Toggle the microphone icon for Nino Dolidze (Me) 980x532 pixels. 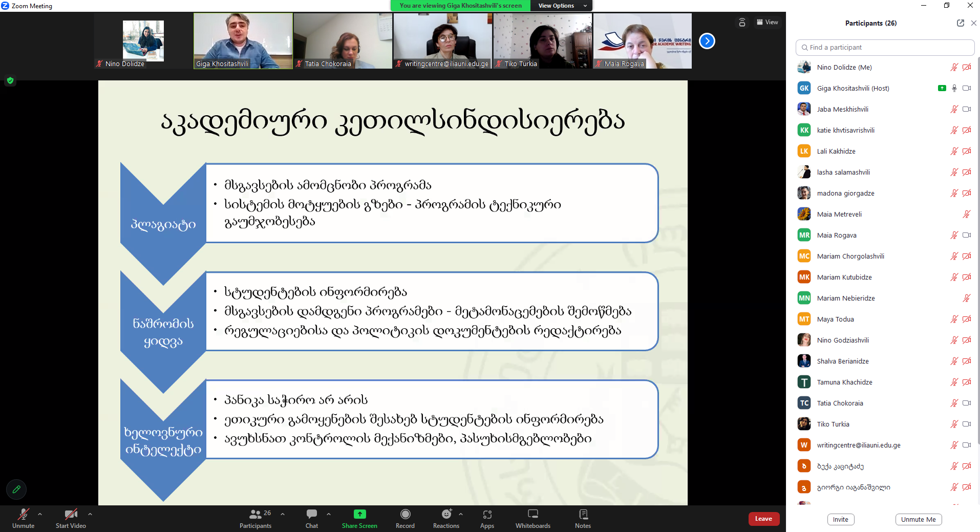954,67
